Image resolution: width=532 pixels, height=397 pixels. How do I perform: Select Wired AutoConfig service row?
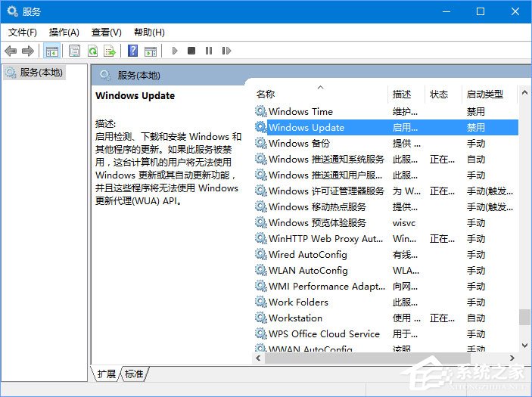pyautogui.click(x=386, y=254)
